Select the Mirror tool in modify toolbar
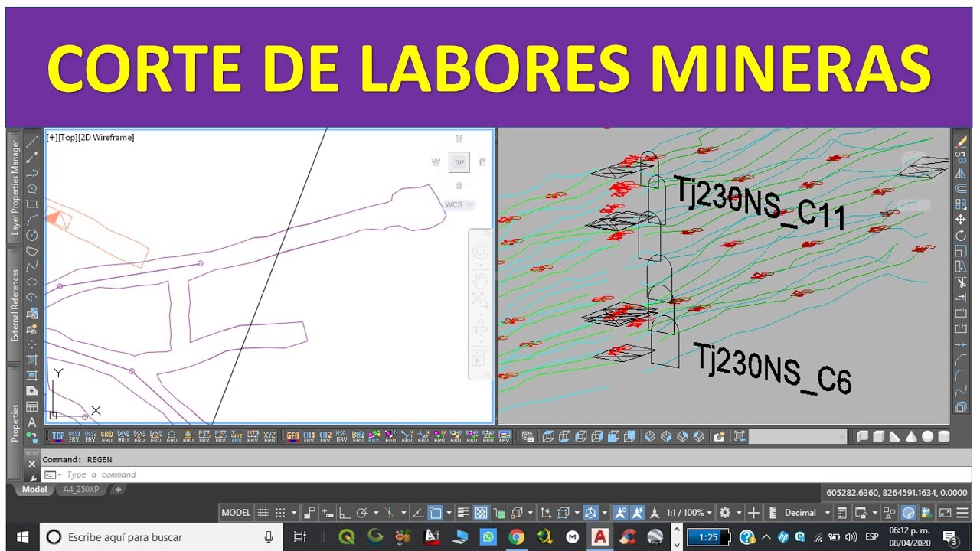This screenshot has width=980, height=551. (x=961, y=174)
